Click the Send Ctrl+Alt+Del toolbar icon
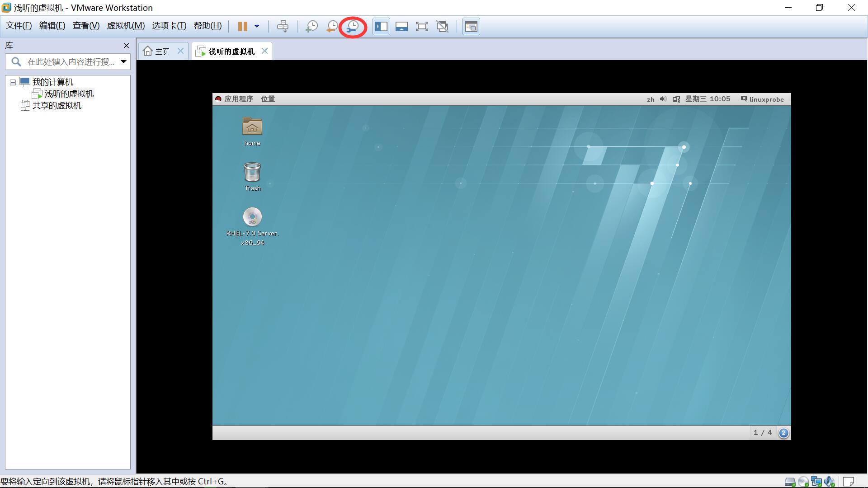Screen dimensions: 868x488 click(283, 26)
